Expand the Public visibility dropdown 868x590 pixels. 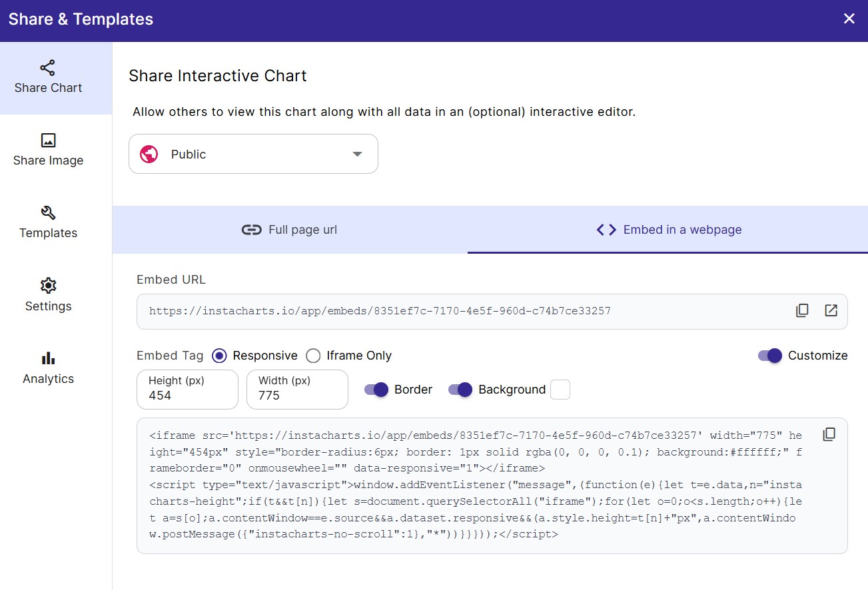pyautogui.click(x=253, y=154)
